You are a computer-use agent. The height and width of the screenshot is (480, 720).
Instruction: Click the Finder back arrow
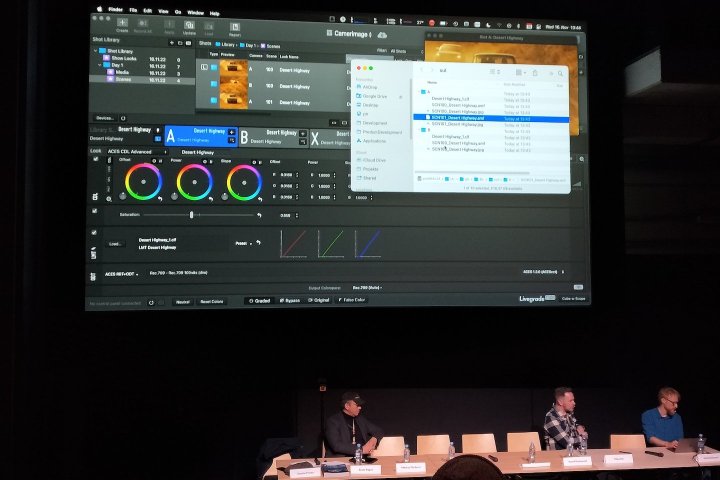(422, 70)
